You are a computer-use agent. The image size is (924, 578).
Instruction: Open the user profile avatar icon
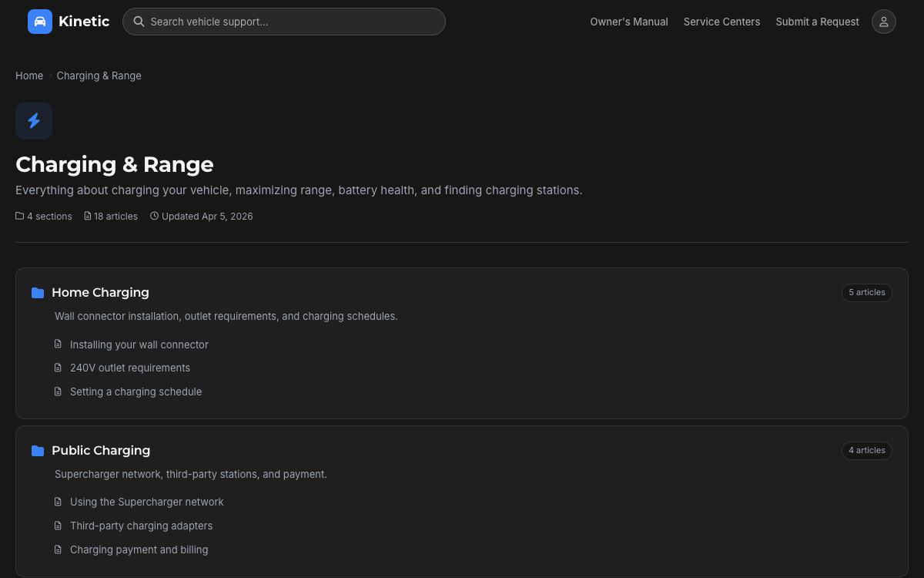point(884,22)
